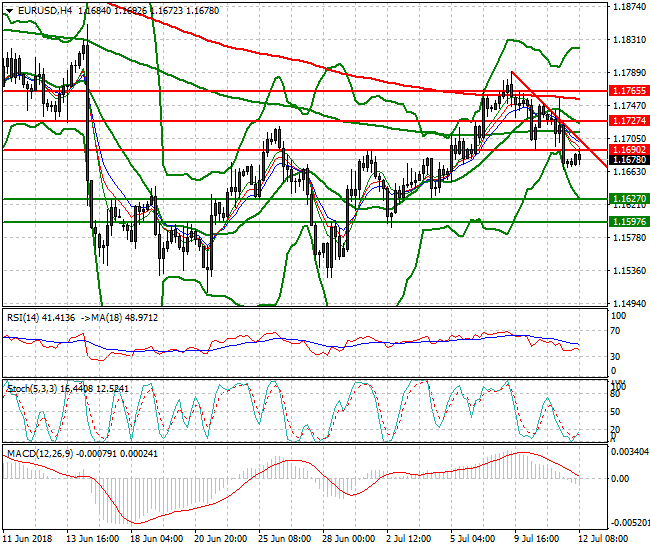Select the red 1.17655 resistance price label
Screen dimensions: 650x550
coord(629,91)
